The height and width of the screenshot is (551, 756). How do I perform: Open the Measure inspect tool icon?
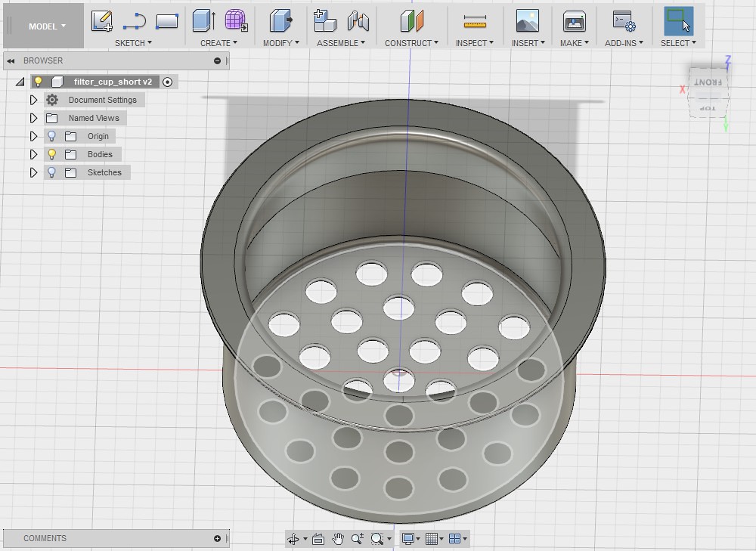tap(475, 21)
